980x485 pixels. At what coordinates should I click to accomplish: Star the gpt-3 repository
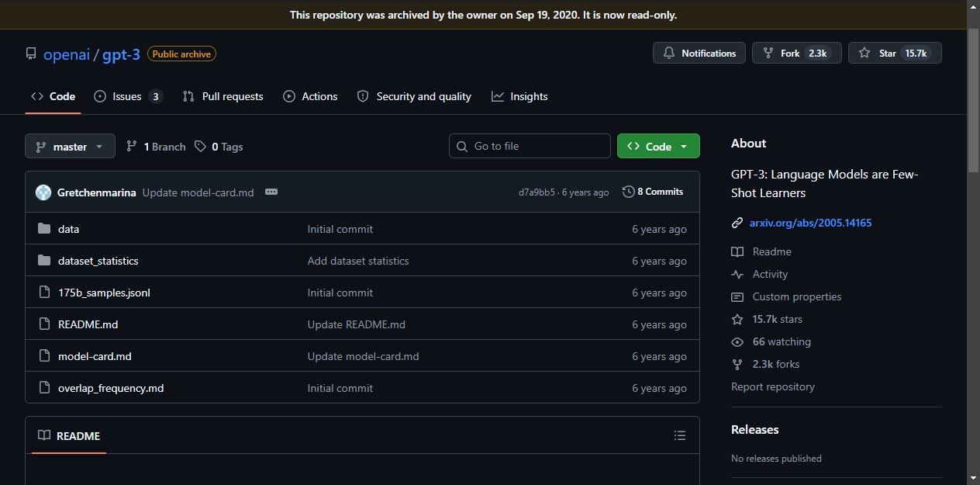coord(895,53)
